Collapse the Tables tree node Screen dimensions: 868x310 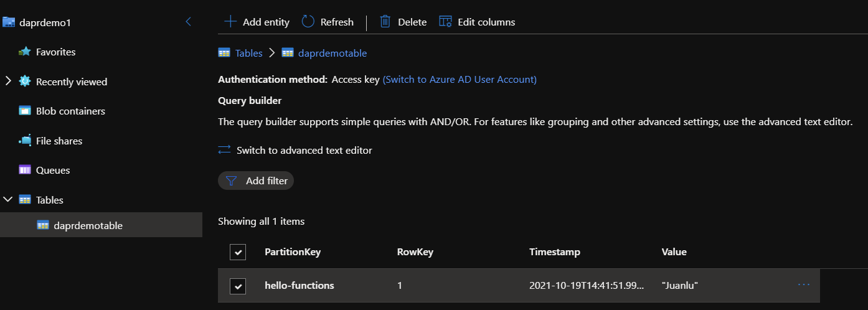pos(8,200)
